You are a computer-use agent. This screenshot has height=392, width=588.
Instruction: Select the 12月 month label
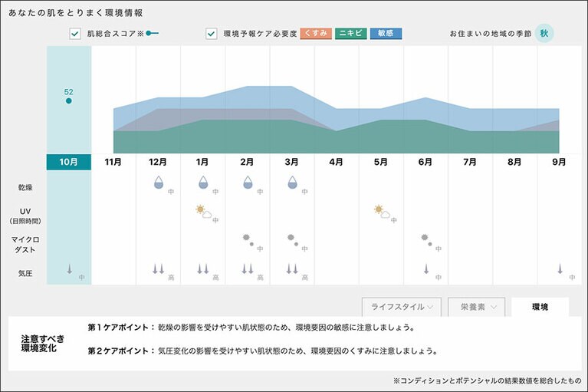coord(157,162)
